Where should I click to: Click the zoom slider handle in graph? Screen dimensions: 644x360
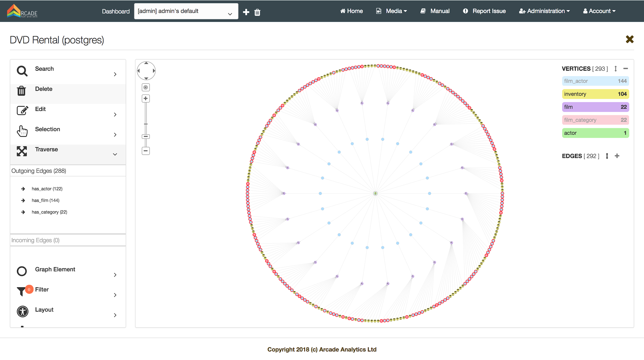coord(146,136)
